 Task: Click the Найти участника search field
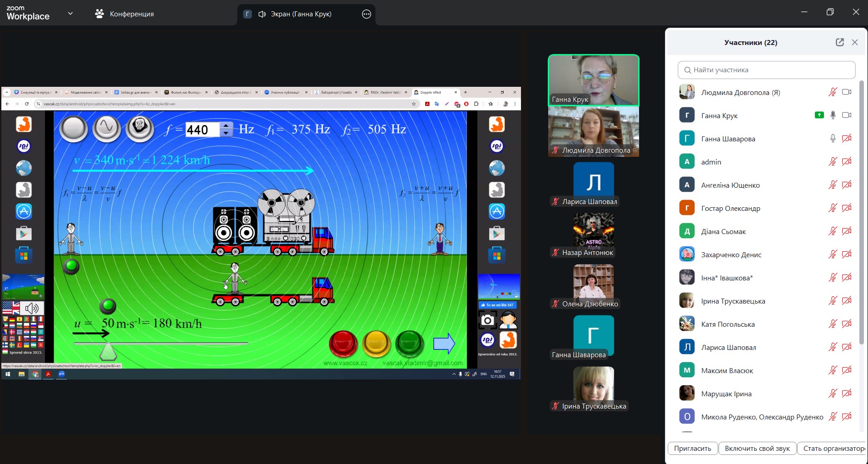pyautogui.click(x=767, y=70)
